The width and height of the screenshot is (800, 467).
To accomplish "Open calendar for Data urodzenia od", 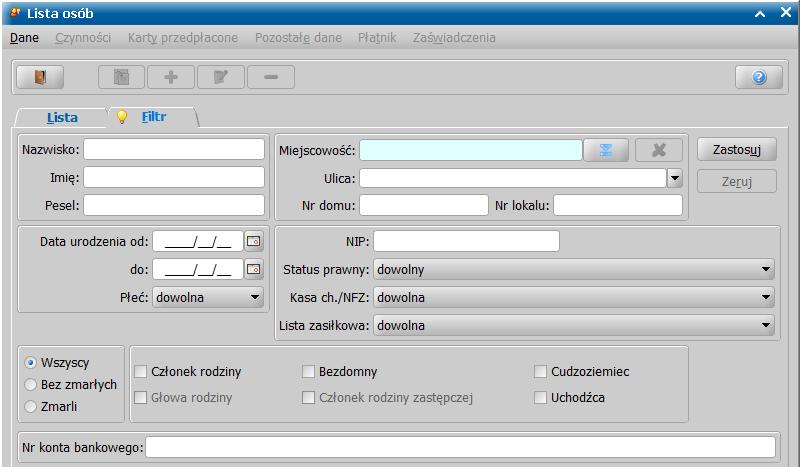I will coord(254,241).
